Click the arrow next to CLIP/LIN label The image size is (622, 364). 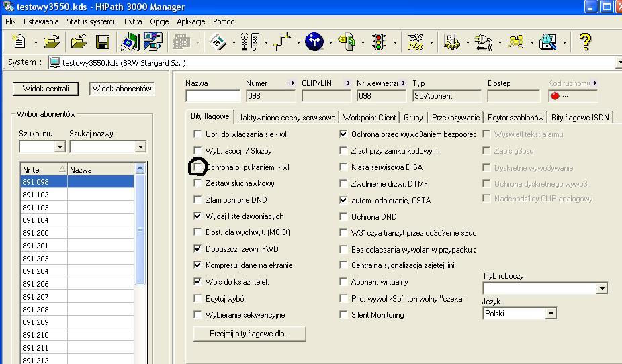point(347,83)
